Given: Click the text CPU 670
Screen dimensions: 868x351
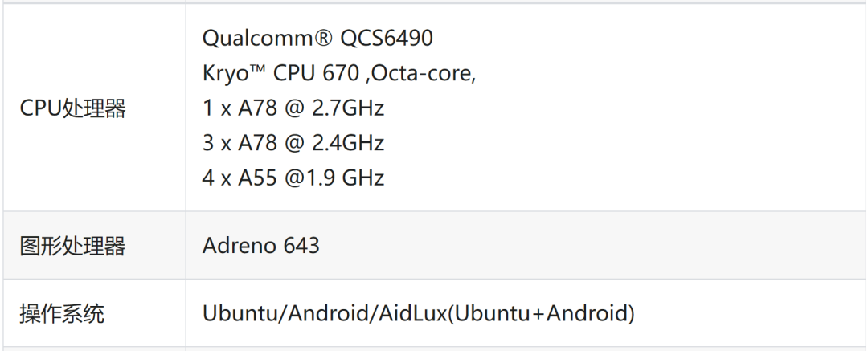Looking at the screenshot, I should [x=317, y=74].
